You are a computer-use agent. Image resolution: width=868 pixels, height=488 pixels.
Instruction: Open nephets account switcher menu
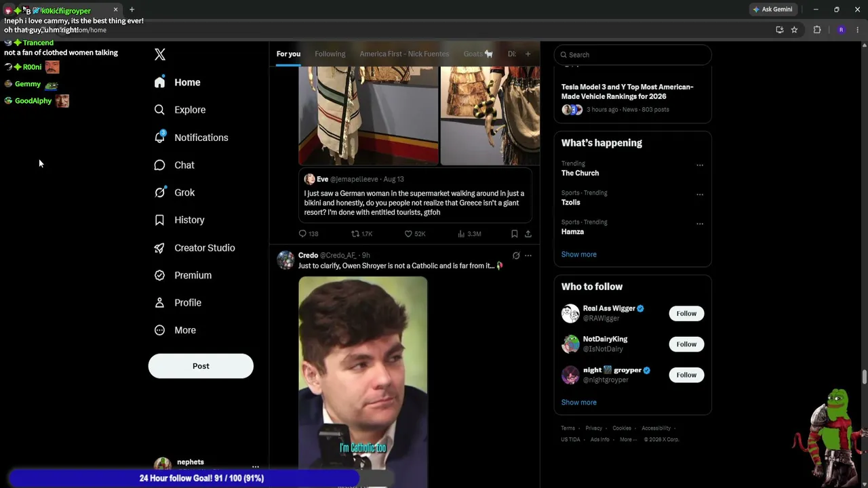256,467
